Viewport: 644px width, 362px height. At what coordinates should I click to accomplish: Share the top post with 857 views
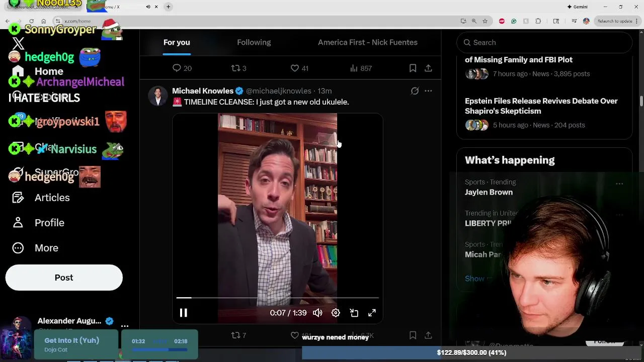[x=428, y=68]
